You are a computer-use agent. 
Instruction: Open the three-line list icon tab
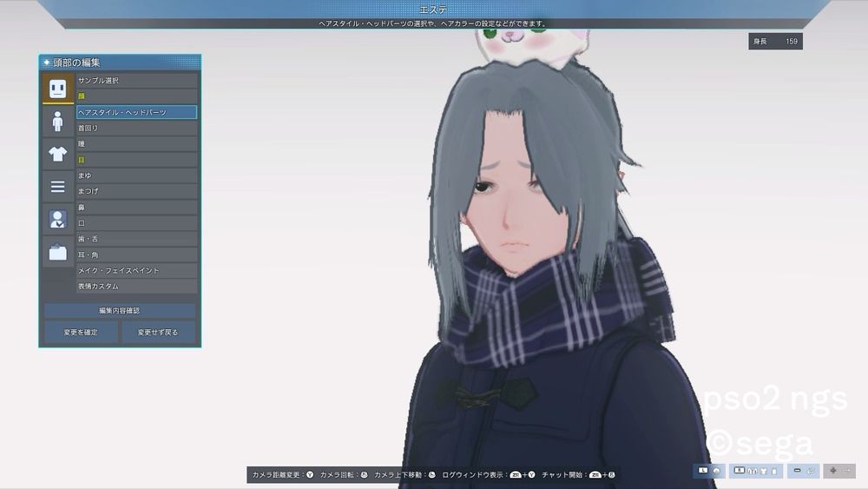[x=57, y=187]
